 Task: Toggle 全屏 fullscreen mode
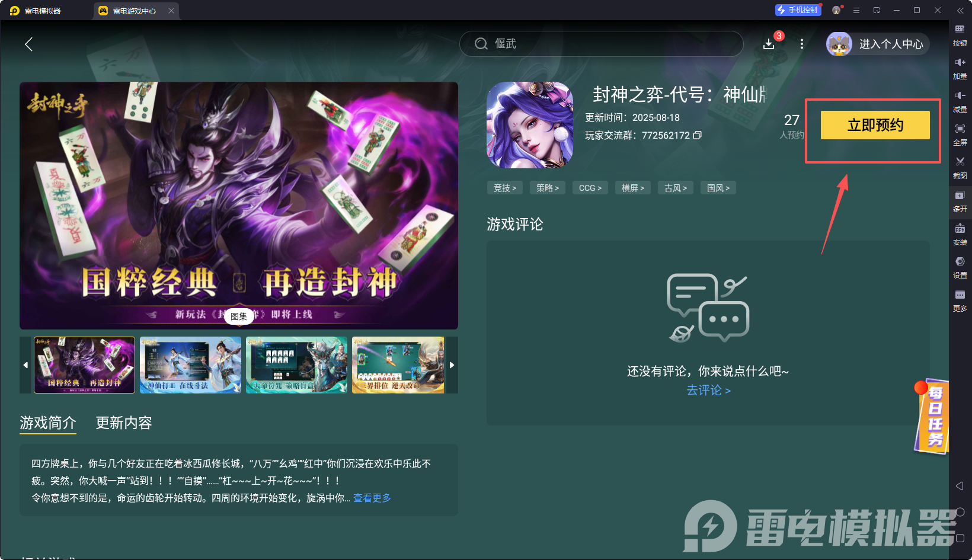click(960, 134)
